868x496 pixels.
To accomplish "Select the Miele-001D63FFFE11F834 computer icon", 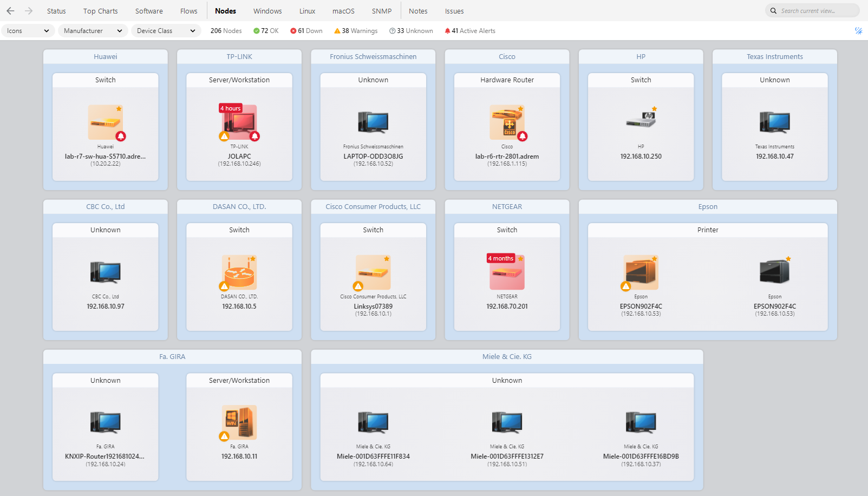I will tap(373, 422).
